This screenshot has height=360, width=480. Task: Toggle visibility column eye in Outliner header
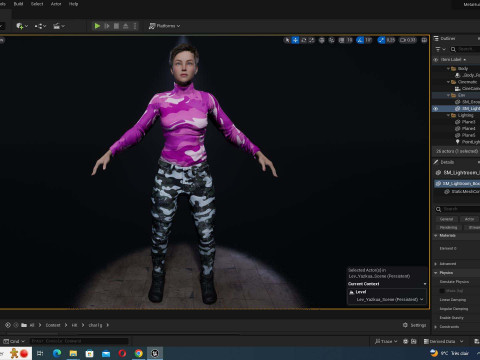click(435, 60)
